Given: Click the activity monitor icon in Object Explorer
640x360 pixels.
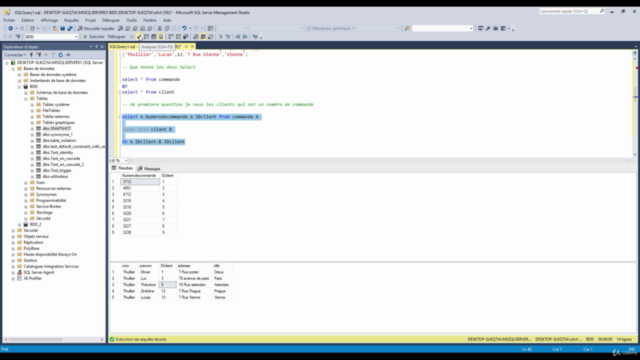Looking at the screenshot, I should coord(68,55).
